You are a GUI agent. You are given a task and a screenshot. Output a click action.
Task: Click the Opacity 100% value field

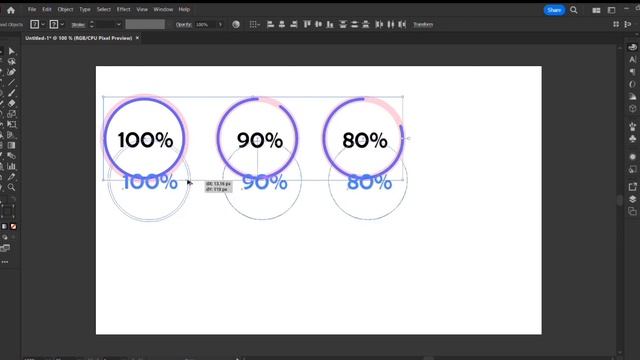coord(205,24)
